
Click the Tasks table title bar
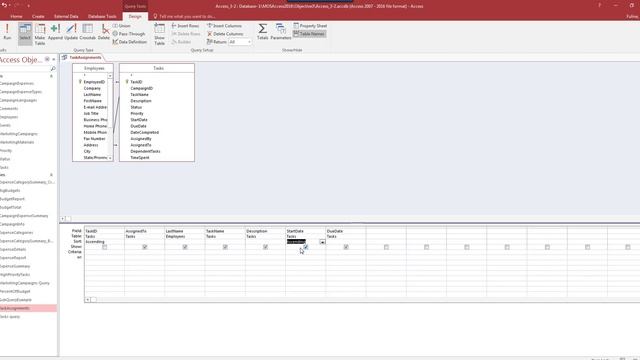click(x=157, y=68)
